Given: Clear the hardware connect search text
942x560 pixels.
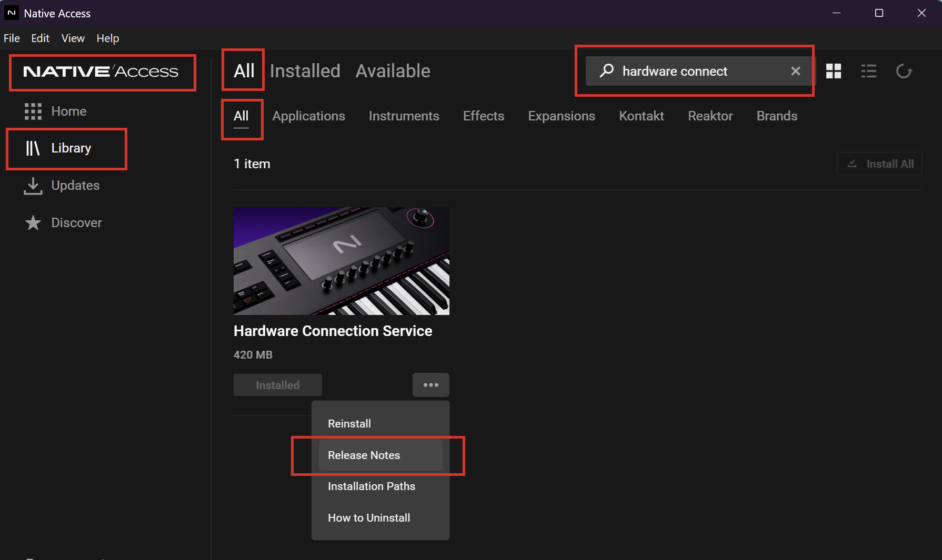Looking at the screenshot, I should [x=796, y=71].
